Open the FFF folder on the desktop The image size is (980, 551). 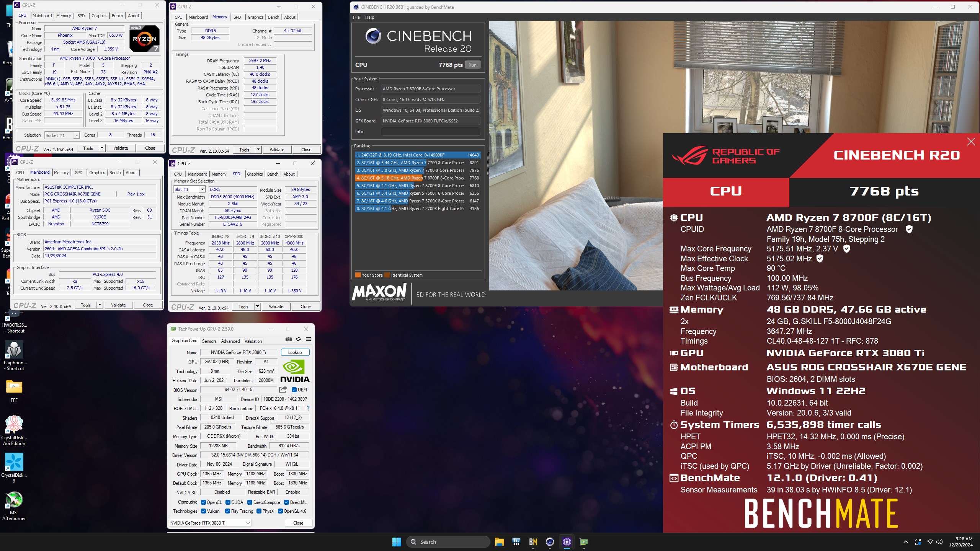pos(14,391)
